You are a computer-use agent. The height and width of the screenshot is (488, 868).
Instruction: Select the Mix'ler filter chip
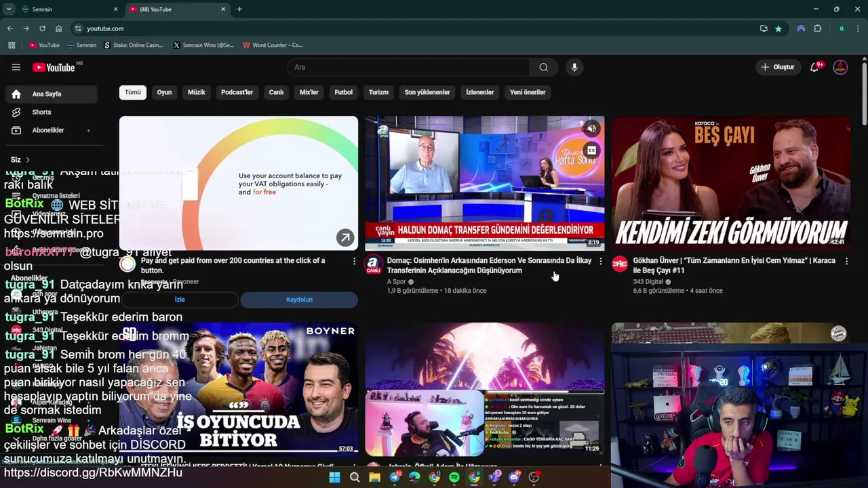pos(309,92)
